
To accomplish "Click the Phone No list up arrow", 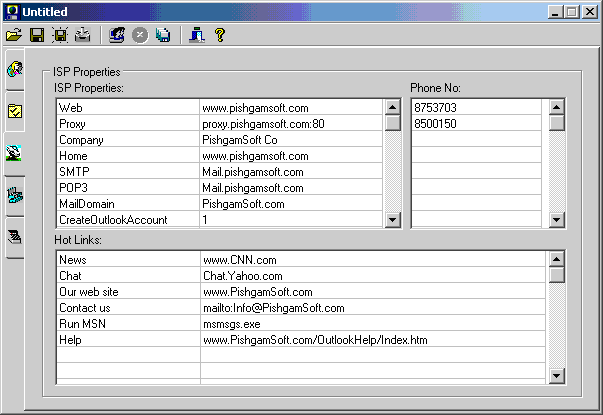I will pyautogui.click(x=556, y=107).
